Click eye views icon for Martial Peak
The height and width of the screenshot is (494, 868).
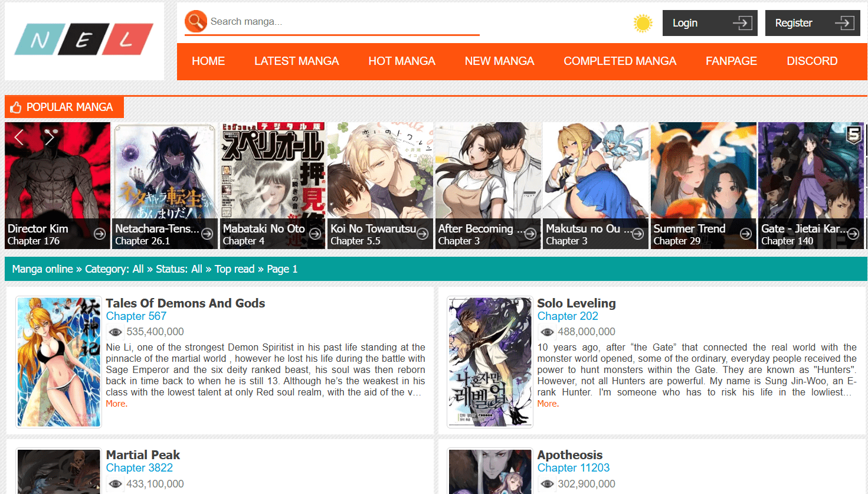pyautogui.click(x=115, y=484)
